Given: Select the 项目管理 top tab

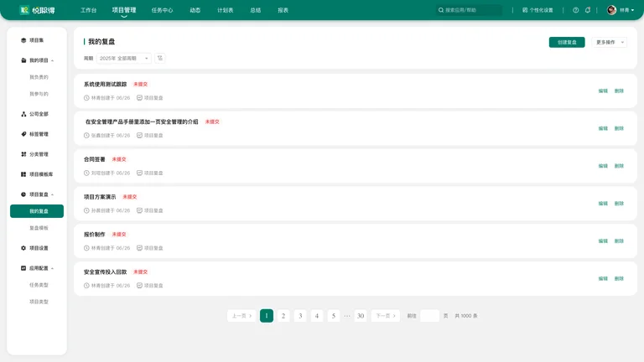Looking at the screenshot, I should point(124,10).
